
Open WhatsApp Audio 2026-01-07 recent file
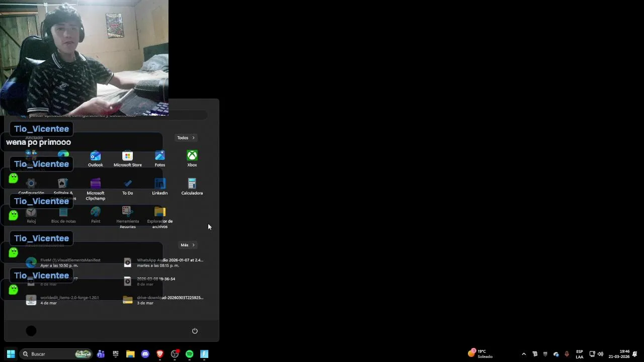[x=164, y=262]
